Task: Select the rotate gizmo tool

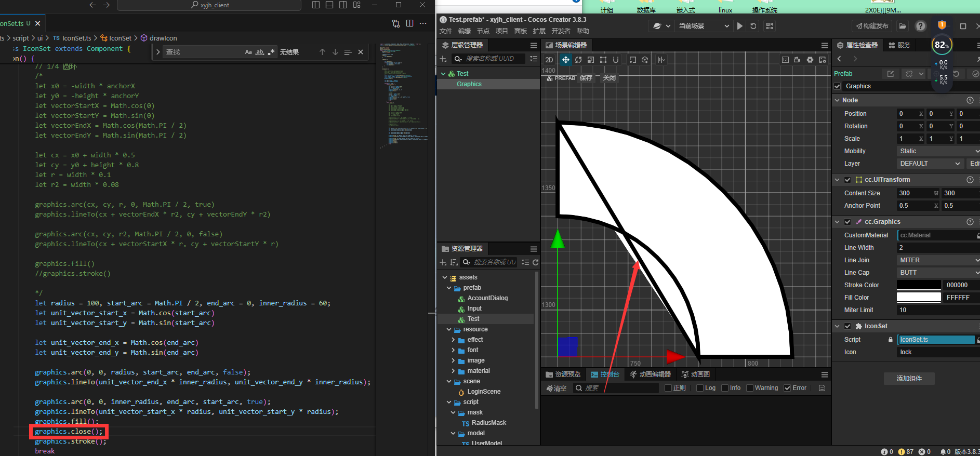Action: click(578, 60)
